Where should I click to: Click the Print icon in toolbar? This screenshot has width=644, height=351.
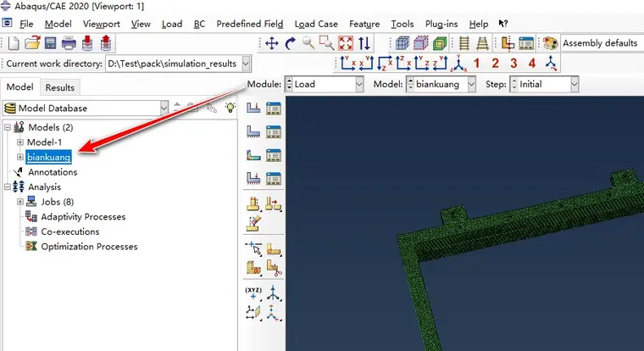69,43
